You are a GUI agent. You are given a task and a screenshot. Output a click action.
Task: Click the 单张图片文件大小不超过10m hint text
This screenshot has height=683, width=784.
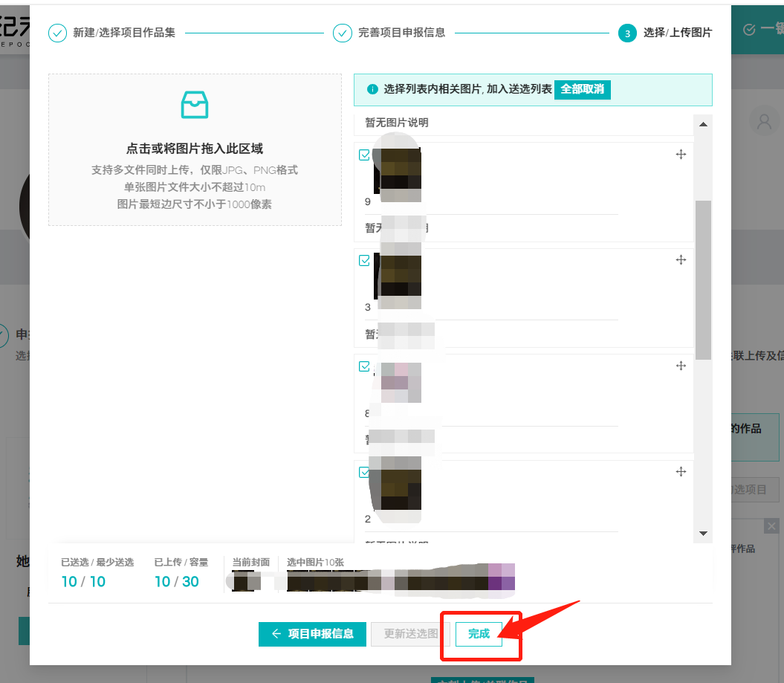195,187
